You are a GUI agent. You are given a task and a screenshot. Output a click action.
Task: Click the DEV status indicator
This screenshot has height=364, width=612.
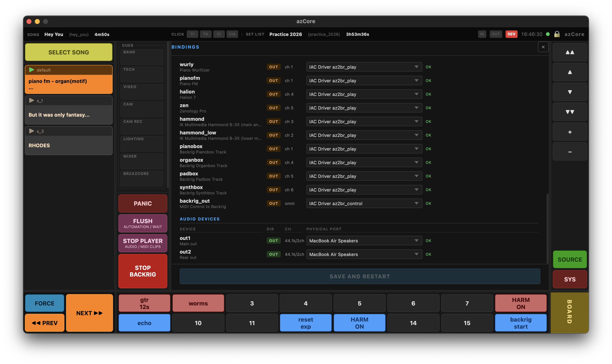[x=511, y=34]
